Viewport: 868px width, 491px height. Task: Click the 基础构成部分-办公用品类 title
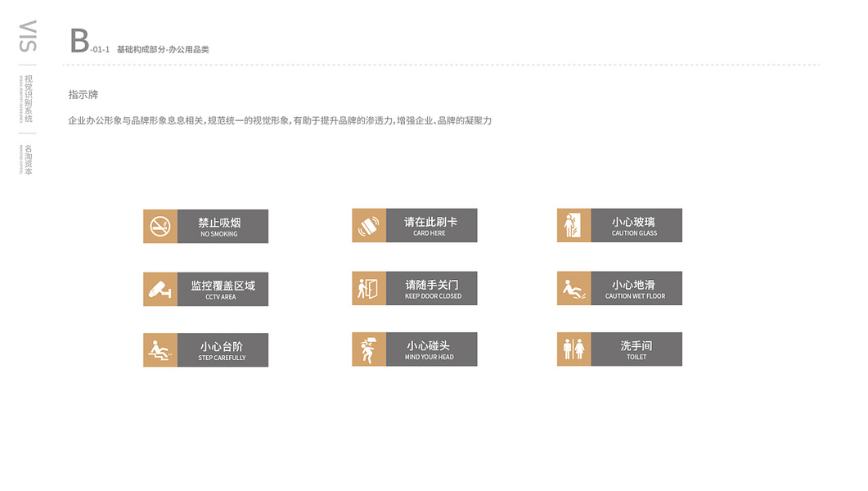163,49
